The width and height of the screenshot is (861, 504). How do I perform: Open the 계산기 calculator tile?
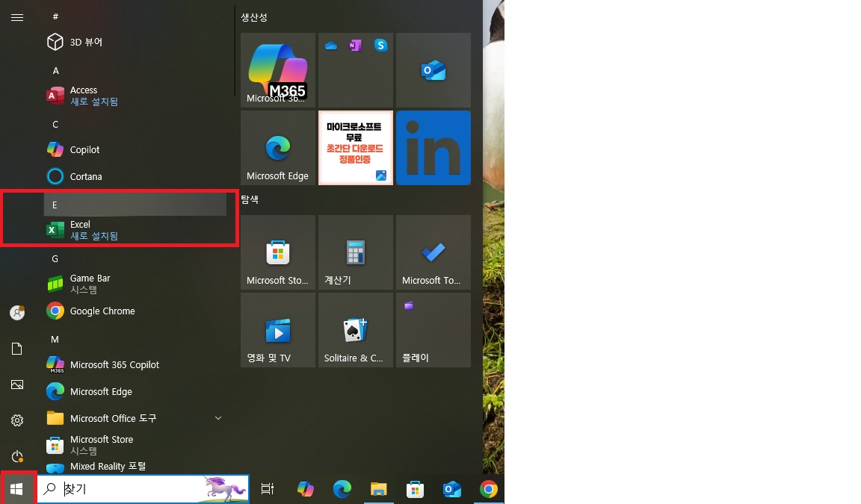(x=356, y=252)
